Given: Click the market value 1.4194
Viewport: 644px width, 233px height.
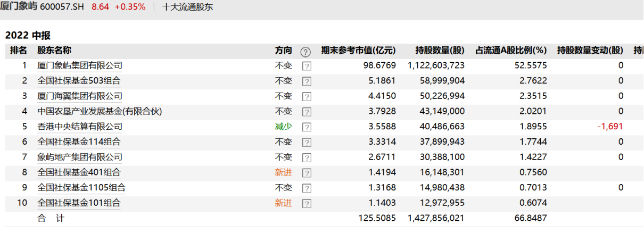Looking at the screenshot, I should click(382, 172).
